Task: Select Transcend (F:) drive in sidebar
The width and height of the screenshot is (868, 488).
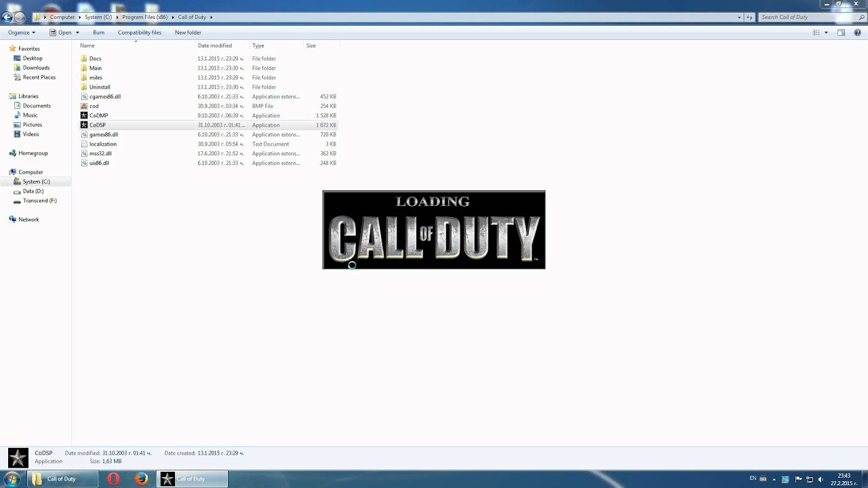Action: click(40, 201)
